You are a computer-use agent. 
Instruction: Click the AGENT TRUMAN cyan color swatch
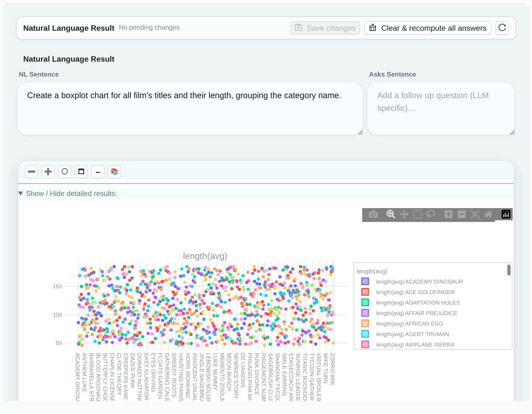pyautogui.click(x=365, y=334)
